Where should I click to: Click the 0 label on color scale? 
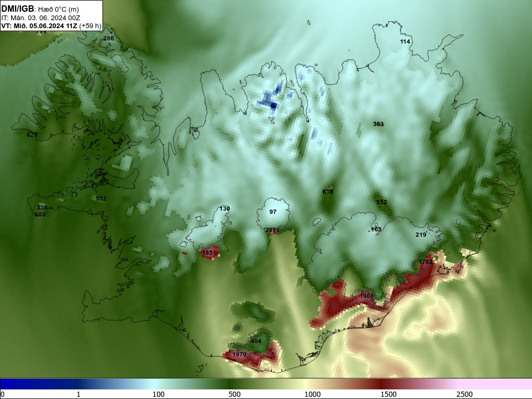click(3, 394)
